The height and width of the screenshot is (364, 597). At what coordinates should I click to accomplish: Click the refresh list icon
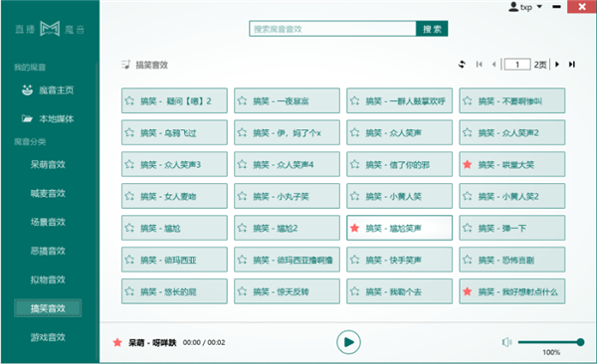(x=462, y=65)
